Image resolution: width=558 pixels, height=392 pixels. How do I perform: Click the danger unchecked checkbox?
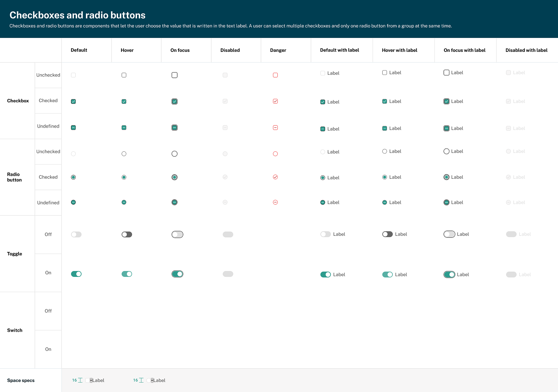(x=275, y=75)
